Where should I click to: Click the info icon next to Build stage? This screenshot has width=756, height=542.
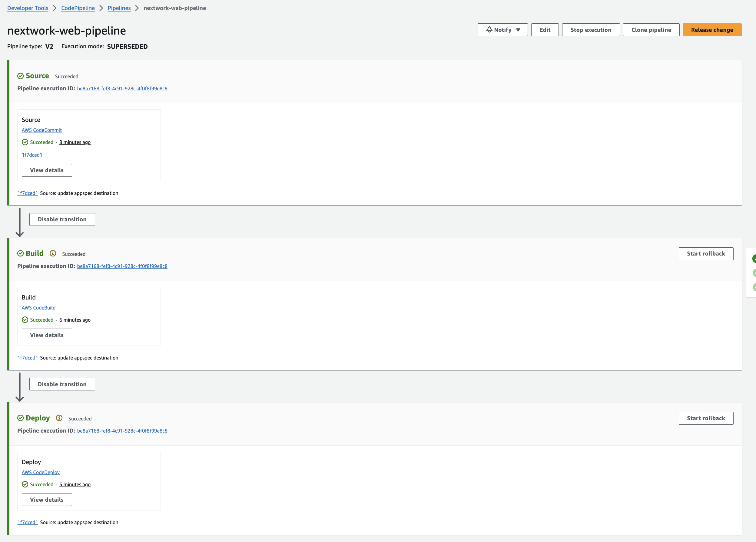pos(53,253)
